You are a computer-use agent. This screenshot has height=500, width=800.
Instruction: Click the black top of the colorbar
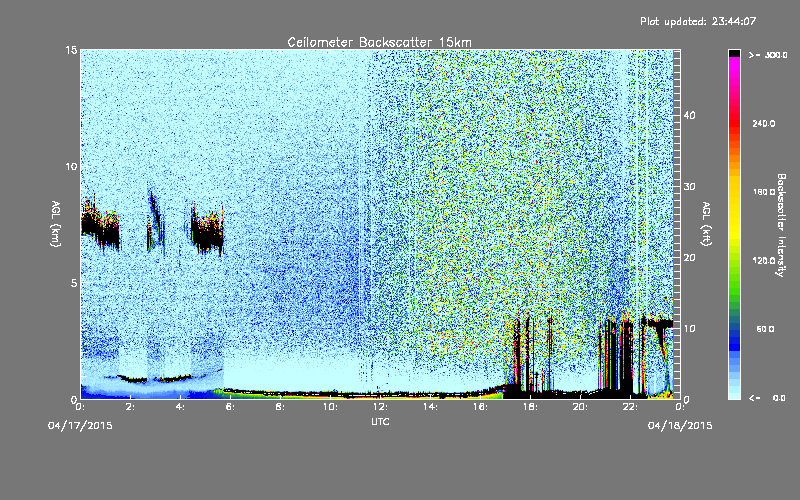pyautogui.click(x=734, y=53)
